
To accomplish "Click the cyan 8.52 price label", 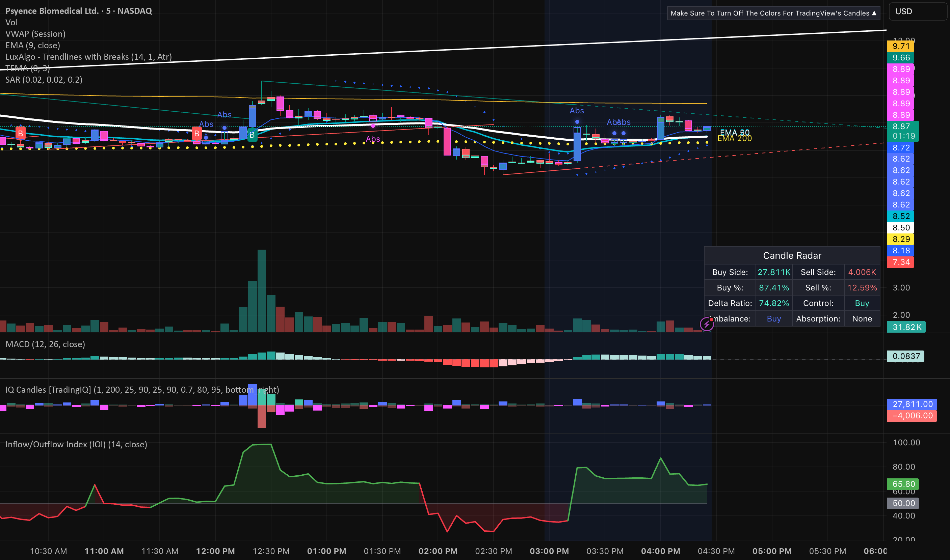I will [900, 216].
